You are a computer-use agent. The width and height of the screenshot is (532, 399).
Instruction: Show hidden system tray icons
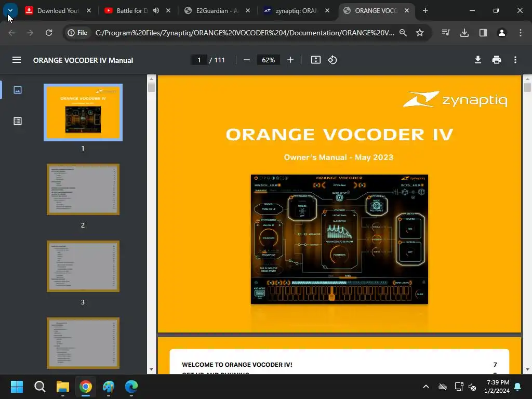[426, 387]
